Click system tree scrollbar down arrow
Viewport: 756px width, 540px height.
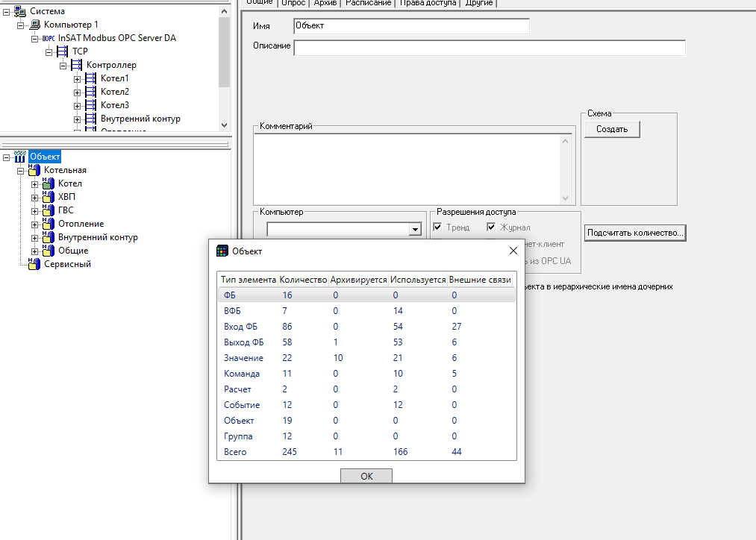224,125
